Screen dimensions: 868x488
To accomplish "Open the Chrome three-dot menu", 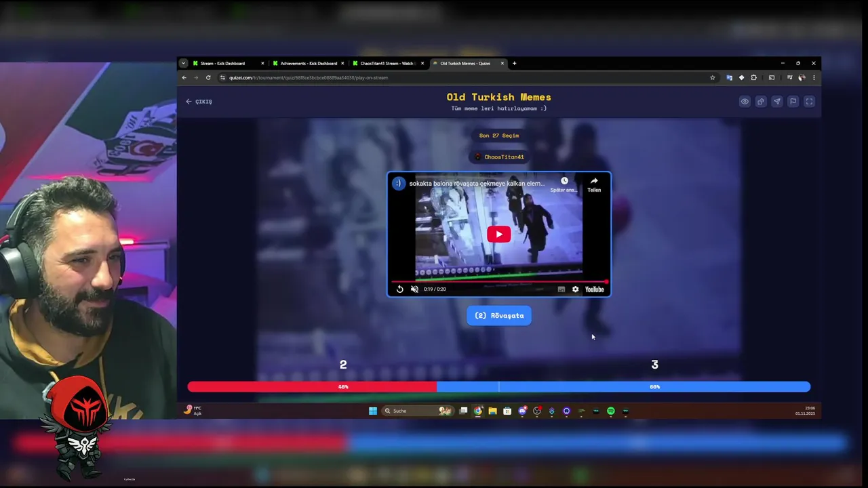I will (x=814, y=78).
